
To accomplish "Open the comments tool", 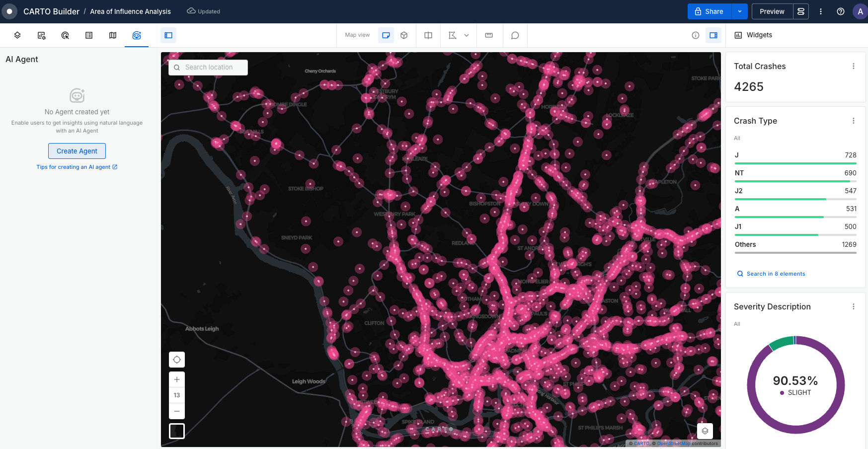I will point(515,35).
